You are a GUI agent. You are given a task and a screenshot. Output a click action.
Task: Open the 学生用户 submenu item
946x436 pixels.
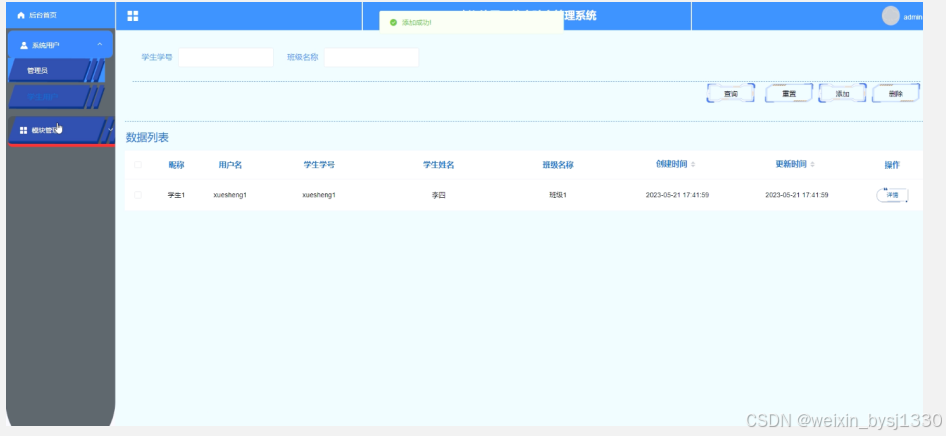[56, 96]
